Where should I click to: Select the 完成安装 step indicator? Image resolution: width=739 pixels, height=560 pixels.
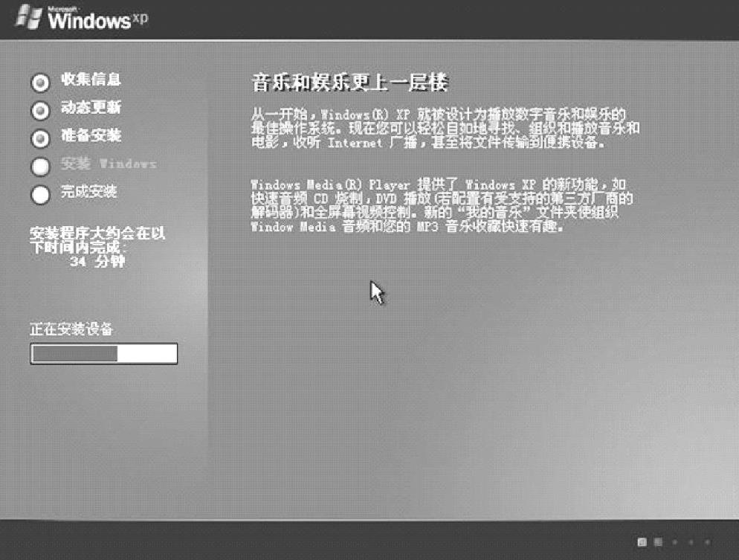pyautogui.click(x=41, y=195)
